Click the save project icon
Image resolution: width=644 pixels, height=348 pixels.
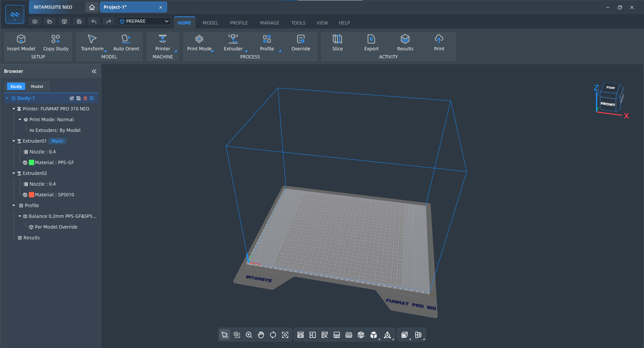coord(79,21)
